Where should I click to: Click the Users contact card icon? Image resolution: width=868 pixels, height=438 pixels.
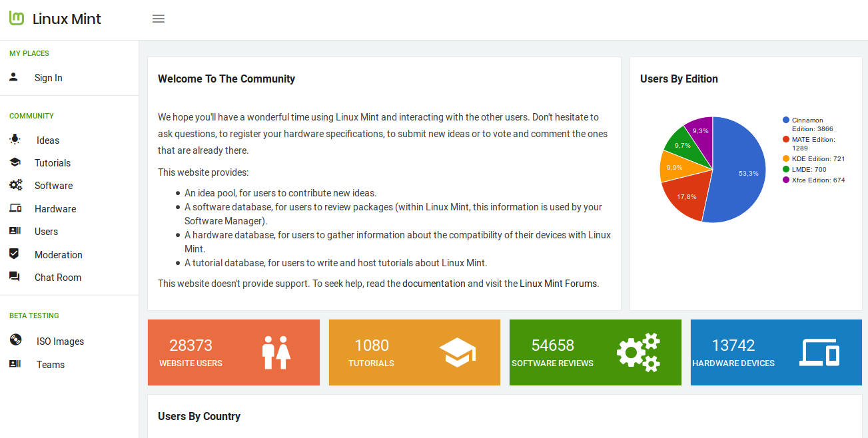point(15,231)
